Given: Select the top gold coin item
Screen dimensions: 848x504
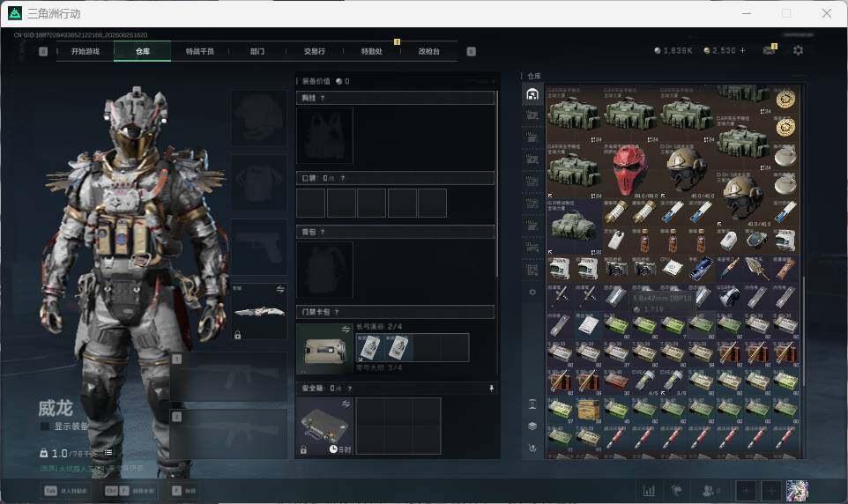Looking at the screenshot, I should coord(785,100).
